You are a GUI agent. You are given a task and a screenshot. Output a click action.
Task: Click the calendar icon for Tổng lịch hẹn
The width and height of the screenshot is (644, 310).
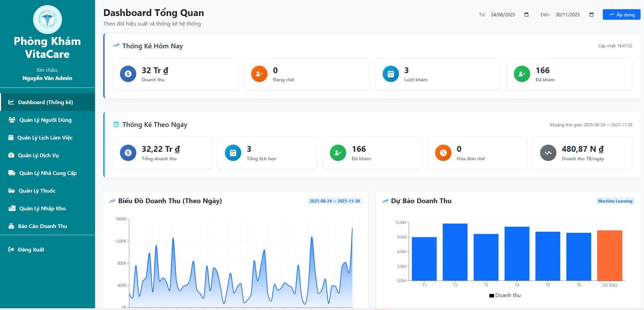click(x=233, y=153)
